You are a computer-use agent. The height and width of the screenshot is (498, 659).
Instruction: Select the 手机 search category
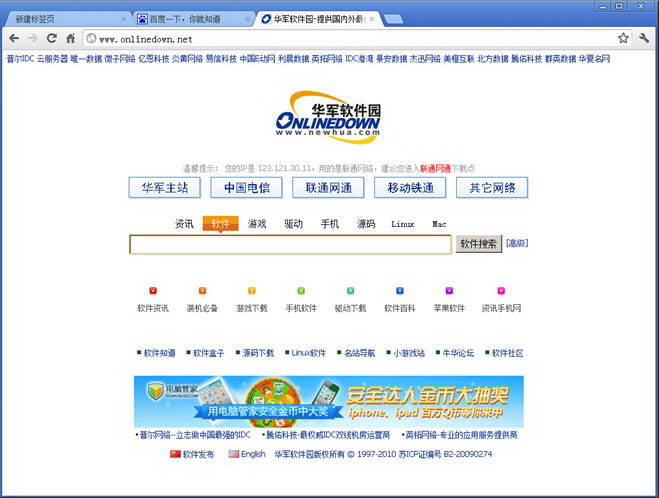click(x=330, y=224)
